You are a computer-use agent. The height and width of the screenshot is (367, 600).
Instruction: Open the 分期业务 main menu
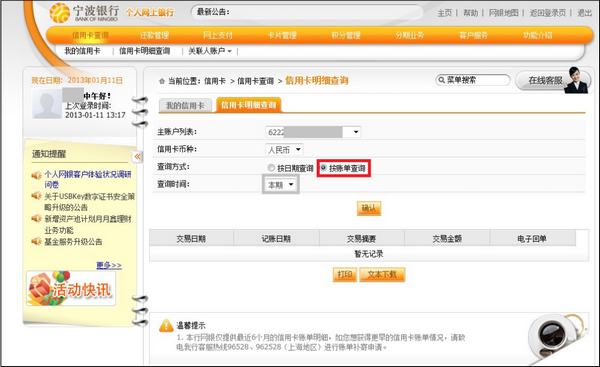(x=410, y=35)
